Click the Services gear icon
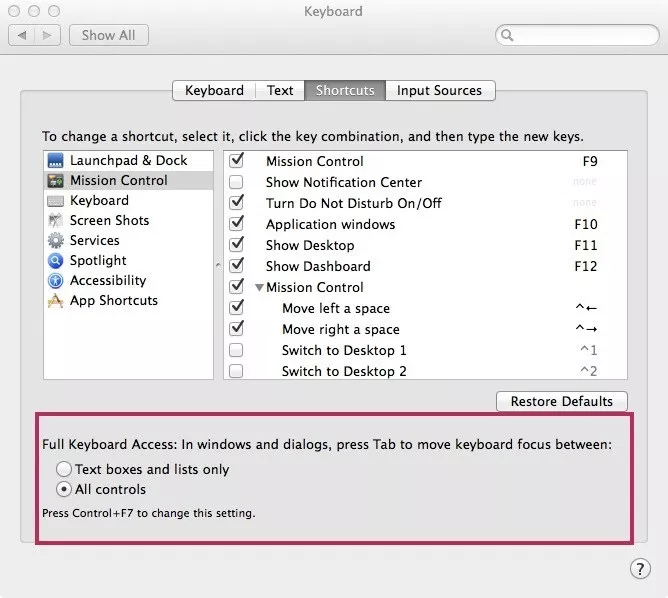The image size is (668, 598). coord(55,241)
